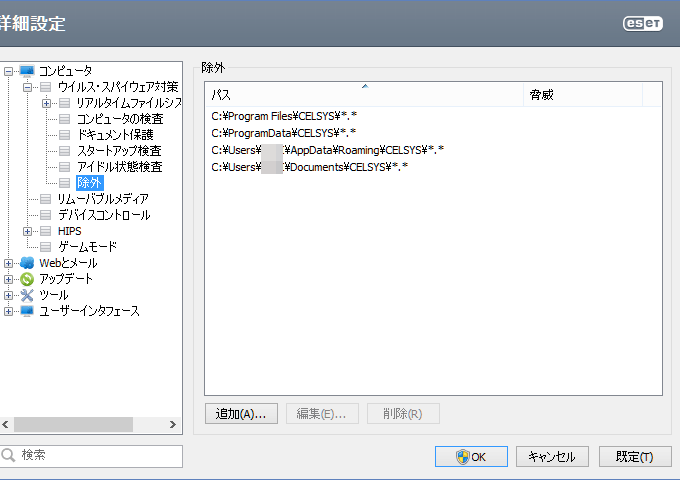Select the C:¥ProgramData¥CELSYS¥*.* entry
Viewport: 680px width, 480px height.
[x=284, y=133]
